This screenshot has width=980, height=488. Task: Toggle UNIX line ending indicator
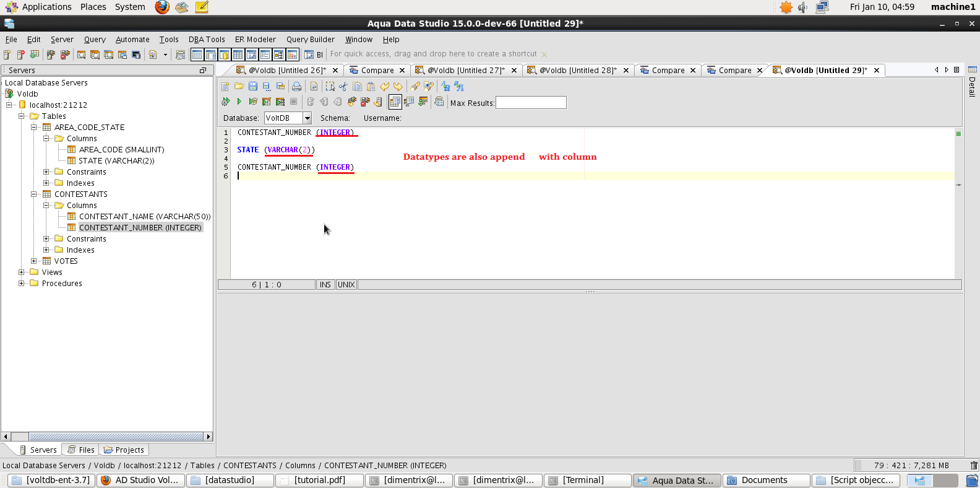tap(346, 285)
